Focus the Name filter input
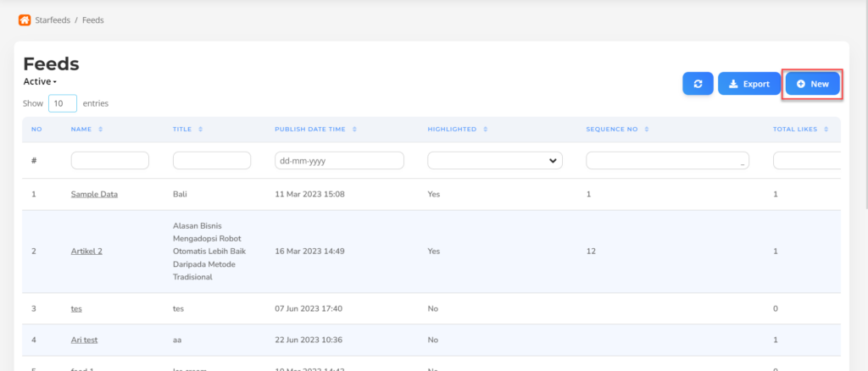The width and height of the screenshot is (868, 371). point(109,160)
